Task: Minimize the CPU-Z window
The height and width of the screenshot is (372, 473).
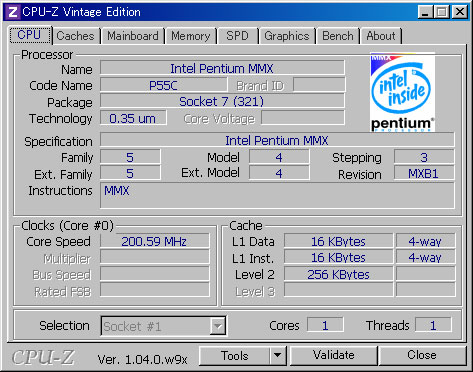Action: (425, 12)
